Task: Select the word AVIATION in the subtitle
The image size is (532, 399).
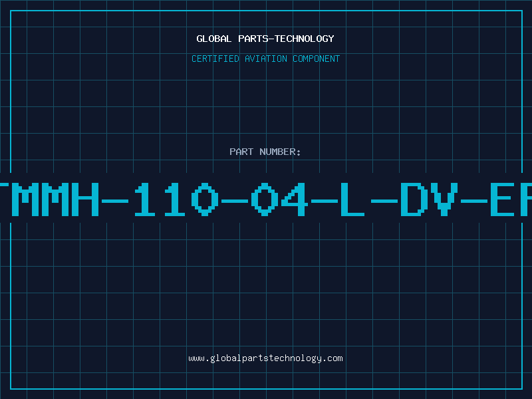Action: 266,59
